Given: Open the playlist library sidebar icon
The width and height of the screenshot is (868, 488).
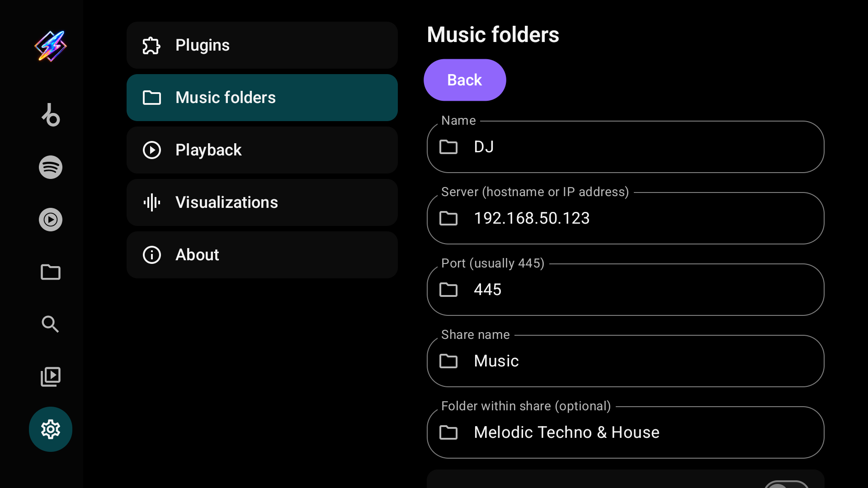Looking at the screenshot, I should point(51,377).
